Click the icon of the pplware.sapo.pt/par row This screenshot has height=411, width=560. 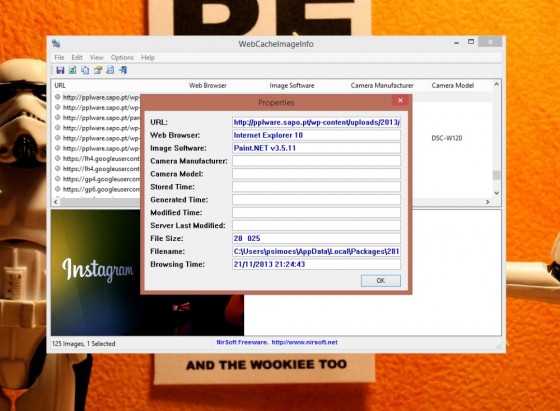click(58, 117)
